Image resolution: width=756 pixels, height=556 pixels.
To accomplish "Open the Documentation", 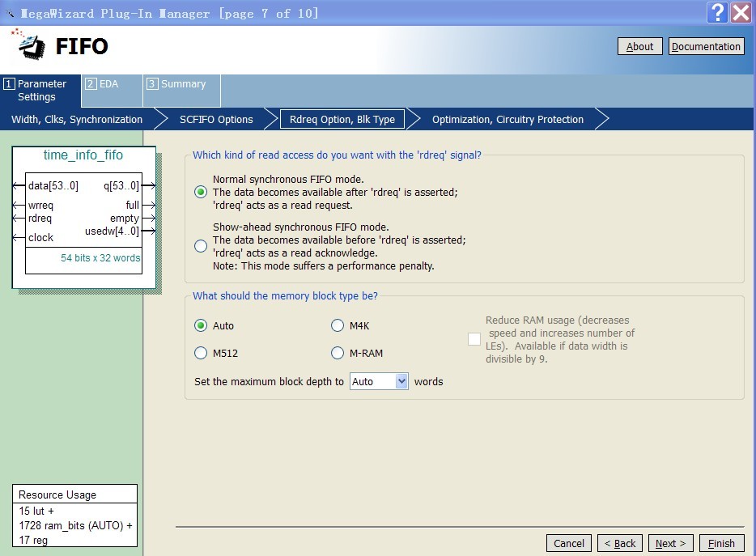I will click(706, 46).
